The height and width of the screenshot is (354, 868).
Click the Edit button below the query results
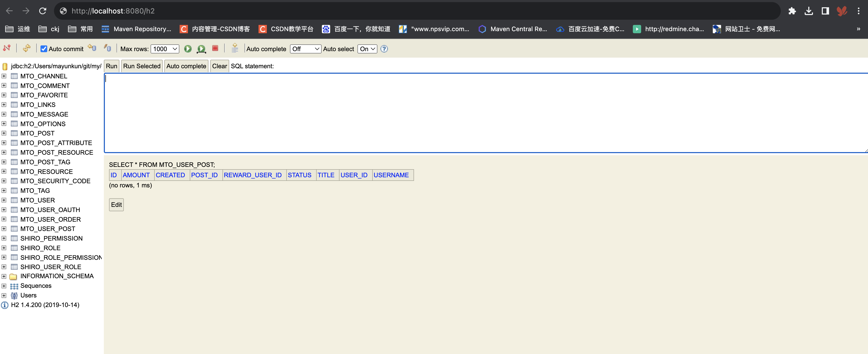(x=116, y=205)
